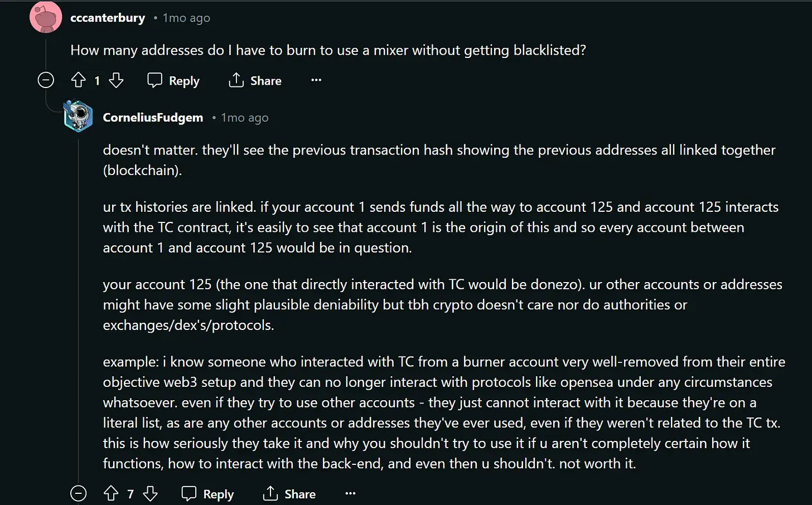Open the Share icon on the top comment
The image size is (812, 505).
(255, 80)
